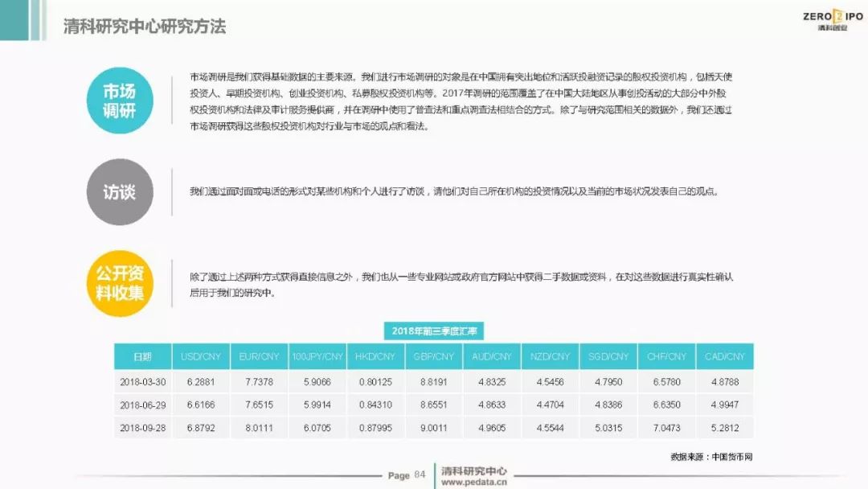Screen dimensions: 868x489
Task: Click the CAD/CNY column header
Action: click(724, 356)
